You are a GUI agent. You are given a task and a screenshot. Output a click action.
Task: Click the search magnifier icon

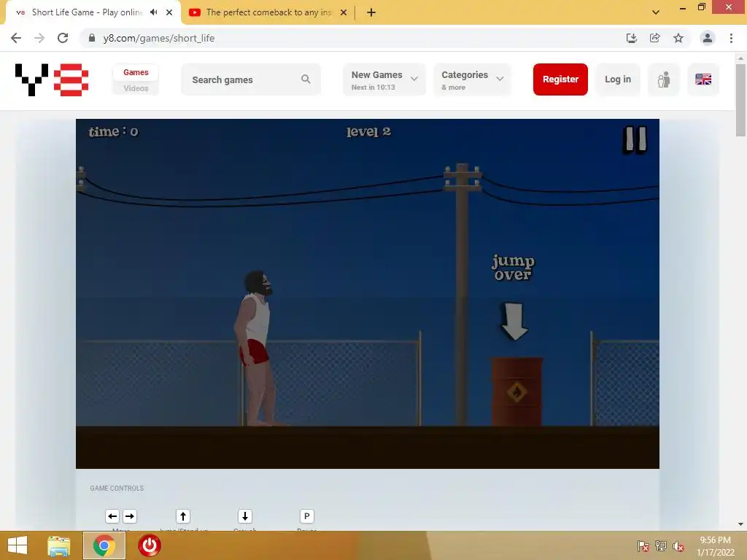coord(306,79)
